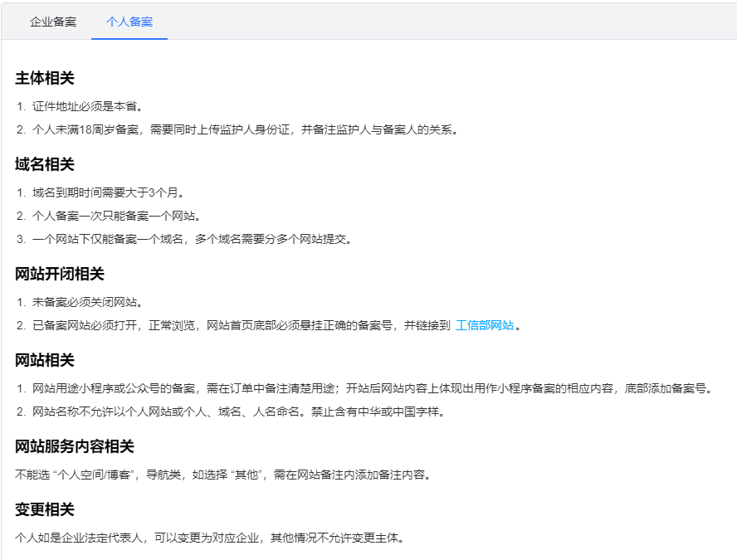Click the 网站服务内容相关 heading
This screenshot has width=737, height=560.
[x=75, y=446]
